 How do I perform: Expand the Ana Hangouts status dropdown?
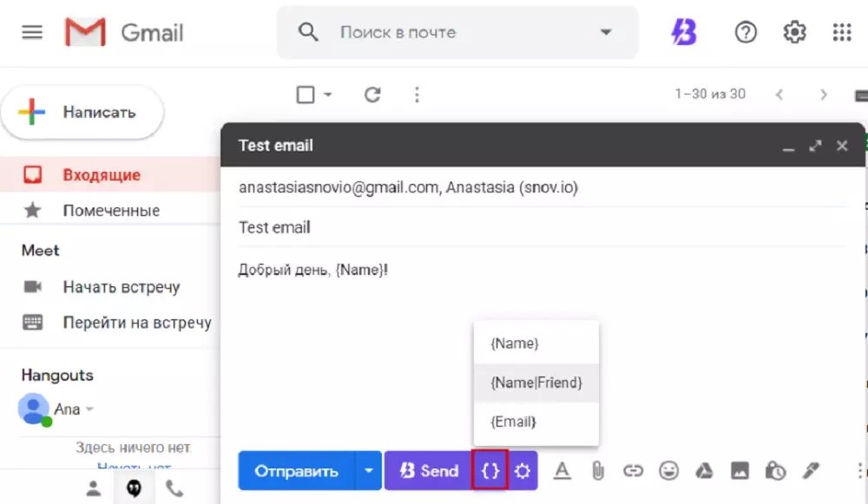click(89, 409)
